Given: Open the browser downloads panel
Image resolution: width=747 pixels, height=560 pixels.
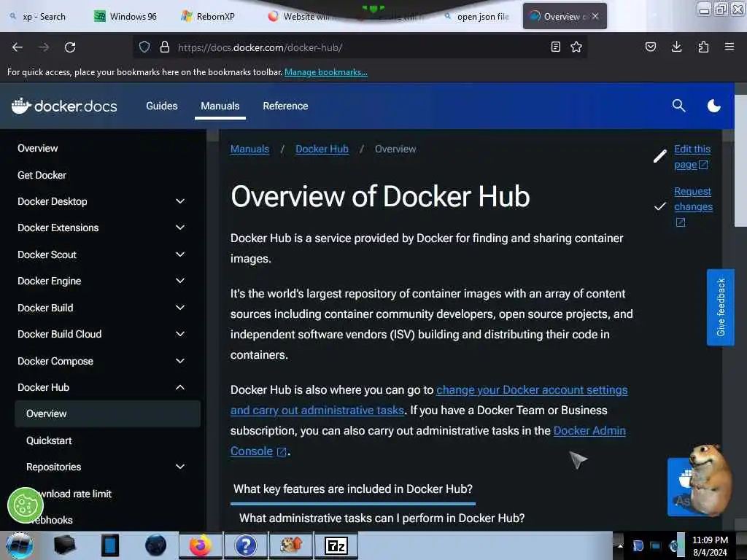Looking at the screenshot, I should click(x=676, y=47).
